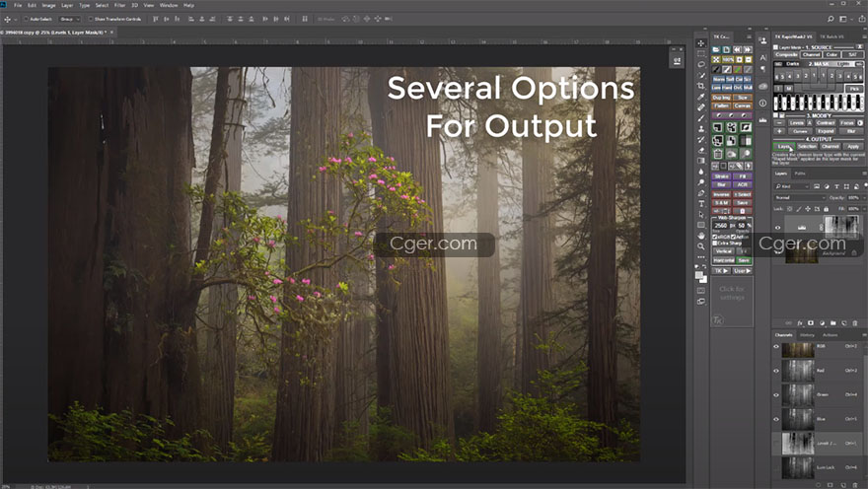
Task: Select the Lum Lock channel thumbnail
Action: pos(798,468)
